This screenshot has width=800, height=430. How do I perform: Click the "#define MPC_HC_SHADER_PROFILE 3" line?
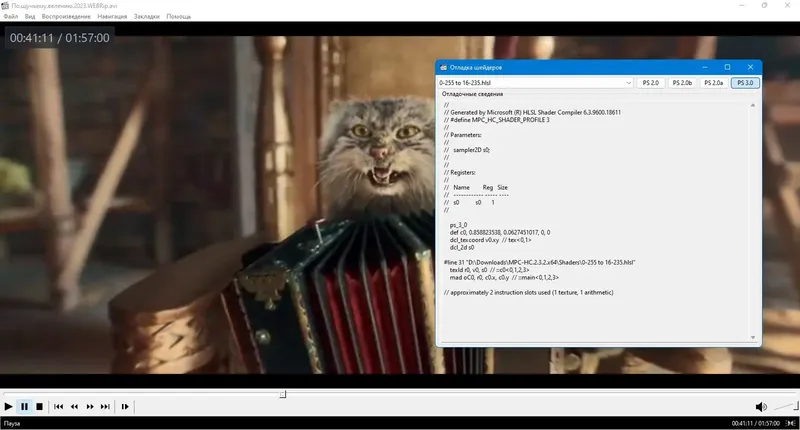(496, 120)
